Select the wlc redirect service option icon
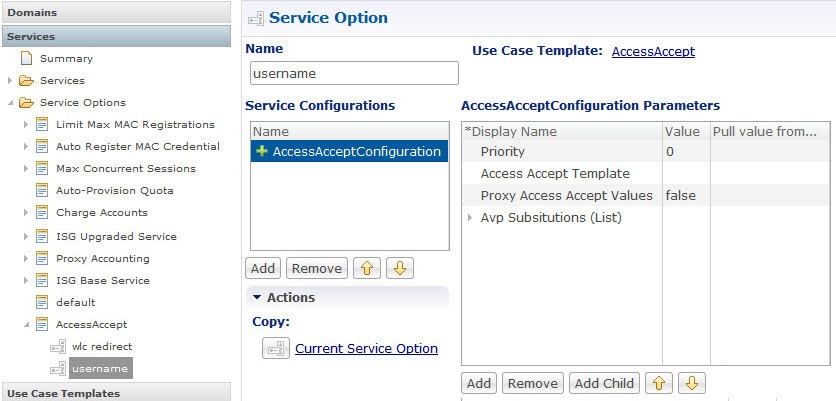Screen dimensions: 836x401 point(58,347)
